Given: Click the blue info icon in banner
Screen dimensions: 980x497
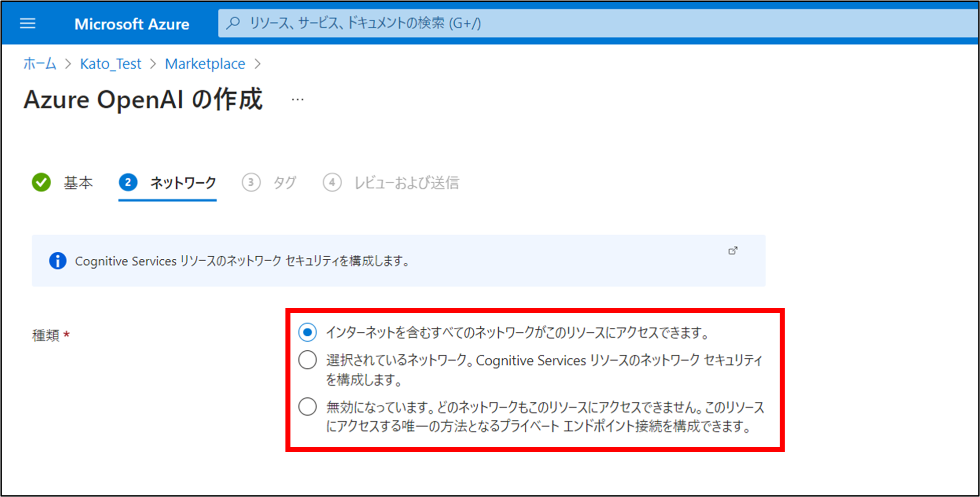Looking at the screenshot, I should tap(58, 261).
